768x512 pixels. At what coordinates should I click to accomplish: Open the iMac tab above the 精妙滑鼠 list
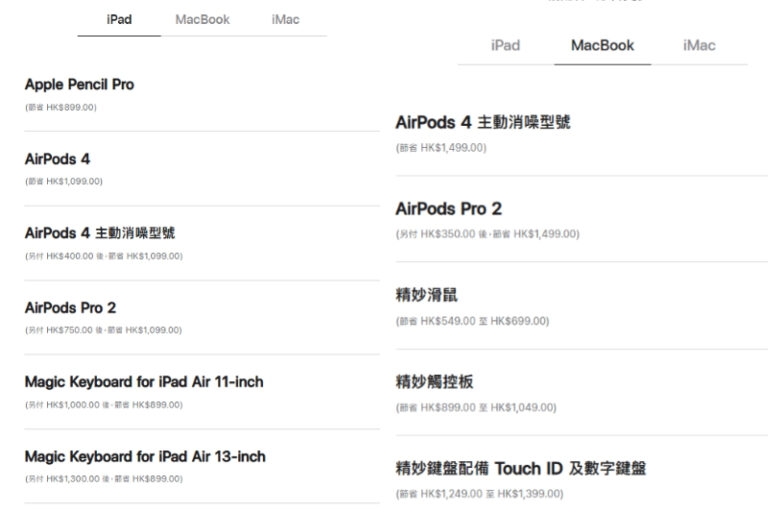(699, 46)
